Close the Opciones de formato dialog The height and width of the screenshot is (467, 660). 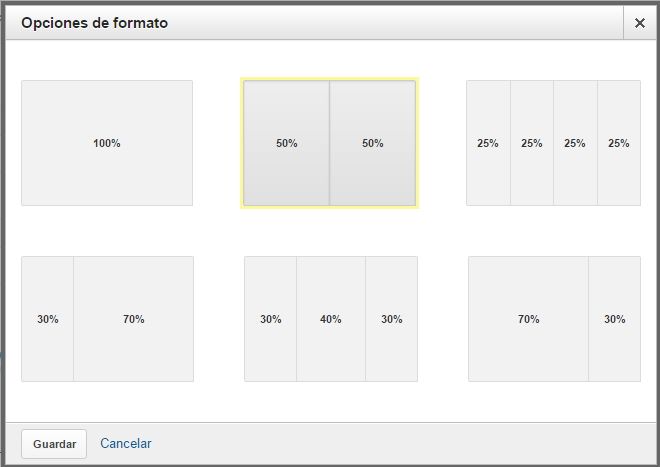point(640,23)
